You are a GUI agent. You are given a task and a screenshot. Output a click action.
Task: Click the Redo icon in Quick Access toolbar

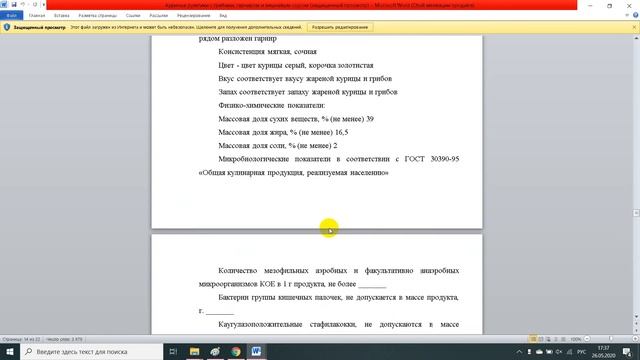[x=35, y=4]
